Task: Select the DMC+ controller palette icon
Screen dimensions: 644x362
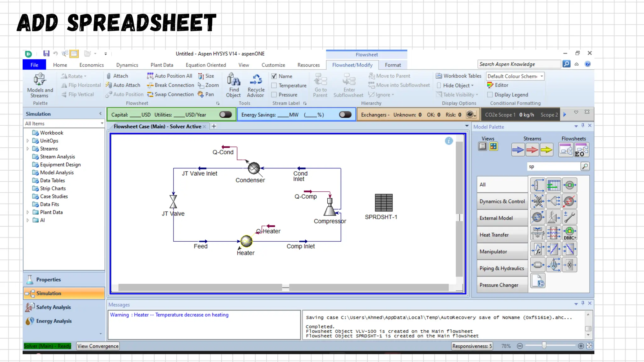Action: click(x=569, y=233)
